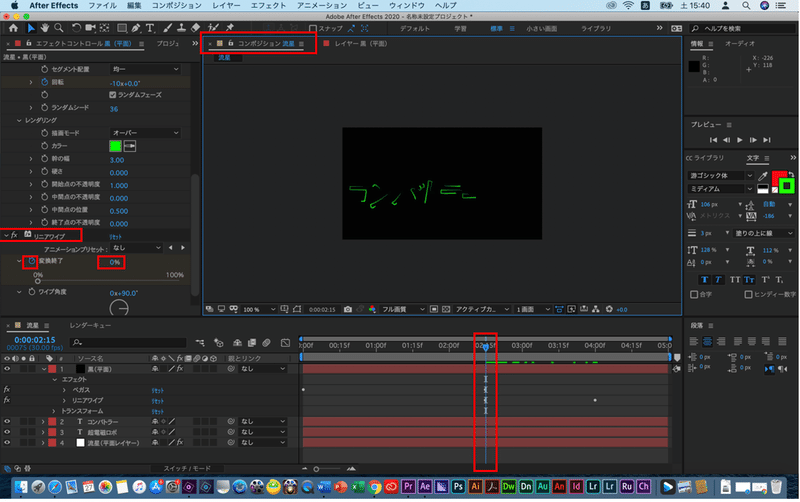
Task: Select the Rotation tool
Action: [x=76, y=29]
